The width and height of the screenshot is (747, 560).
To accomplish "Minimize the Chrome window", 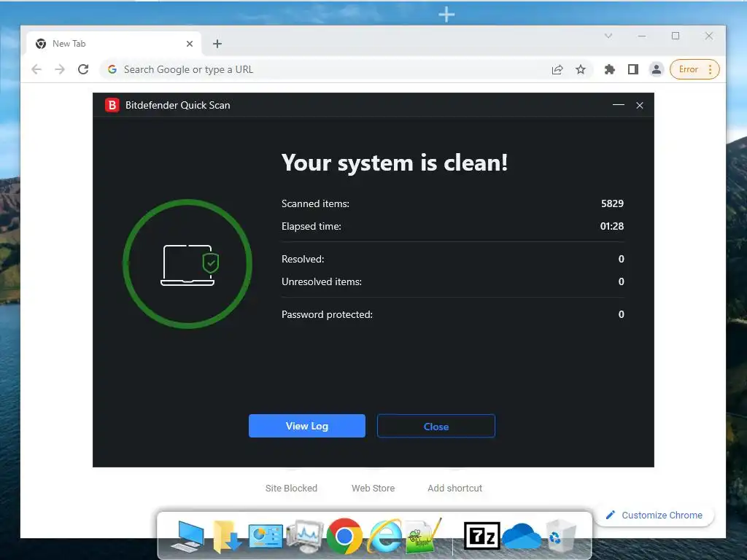I will [642, 36].
